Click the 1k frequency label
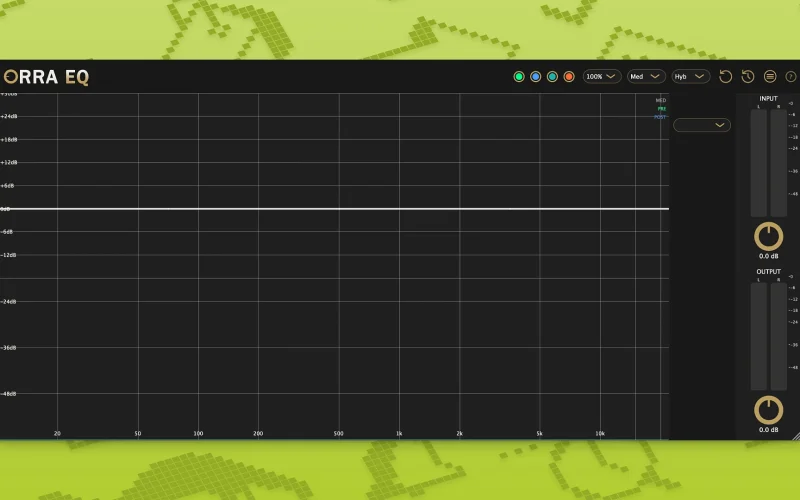 coord(399,434)
